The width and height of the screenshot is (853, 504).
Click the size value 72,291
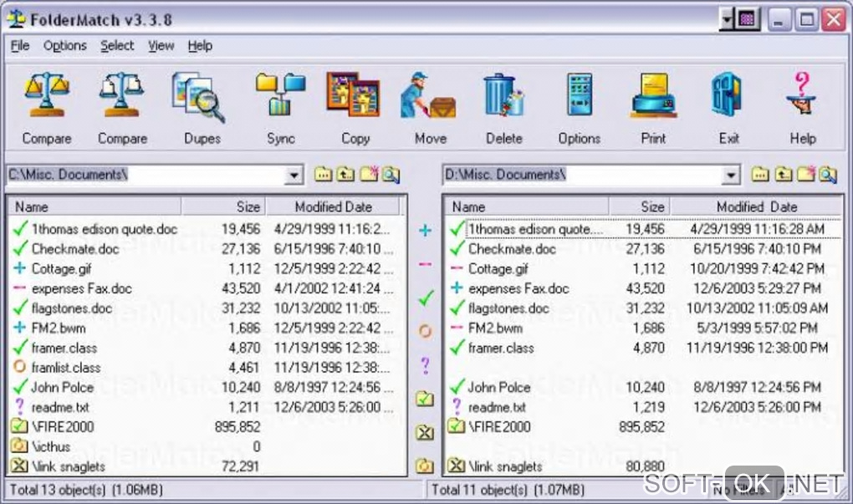coord(241,466)
